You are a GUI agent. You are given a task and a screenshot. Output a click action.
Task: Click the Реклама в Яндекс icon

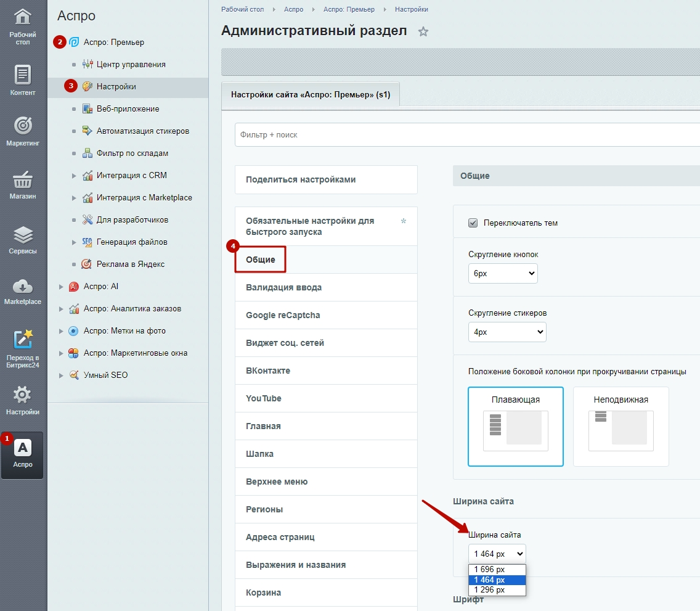(87, 264)
